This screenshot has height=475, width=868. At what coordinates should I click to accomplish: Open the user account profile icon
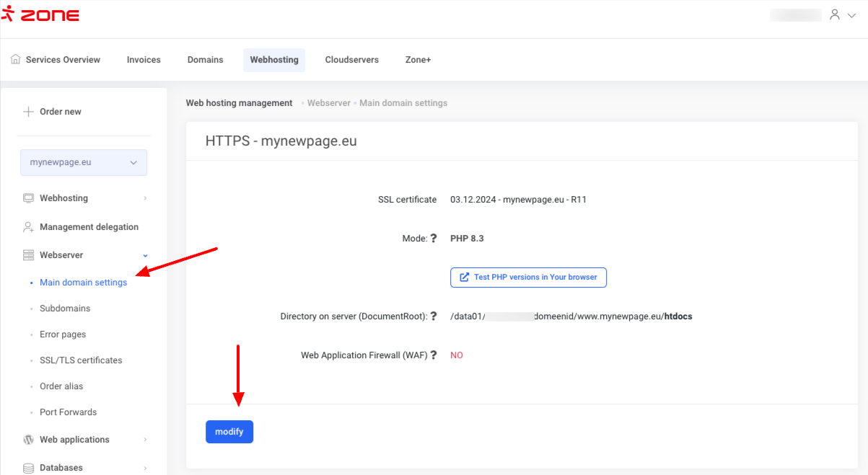pyautogui.click(x=835, y=14)
